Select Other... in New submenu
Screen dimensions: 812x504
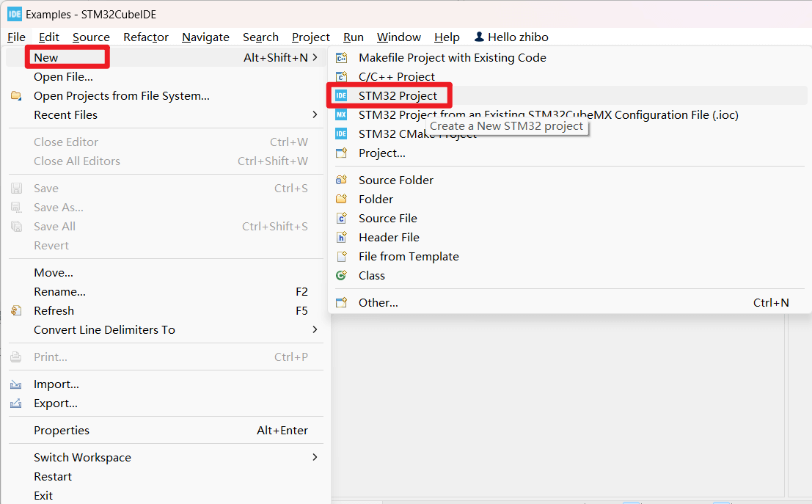point(378,302)
